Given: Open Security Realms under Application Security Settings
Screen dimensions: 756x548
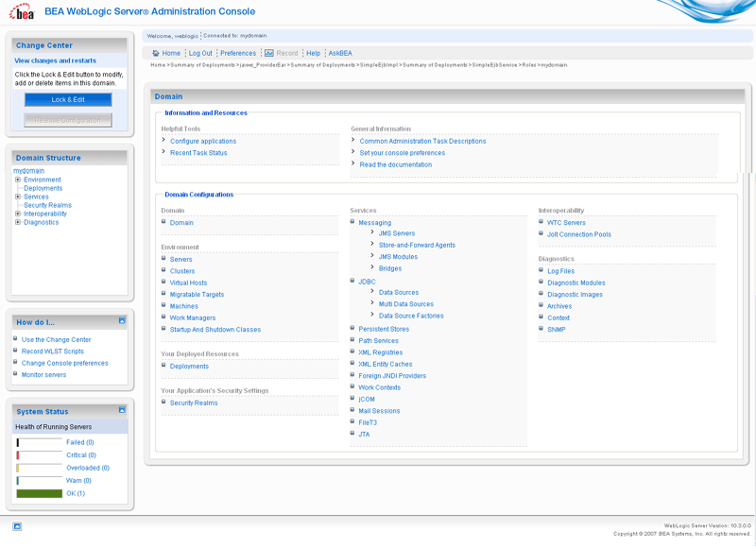Looking at the screenshot, I should (194, 402).
